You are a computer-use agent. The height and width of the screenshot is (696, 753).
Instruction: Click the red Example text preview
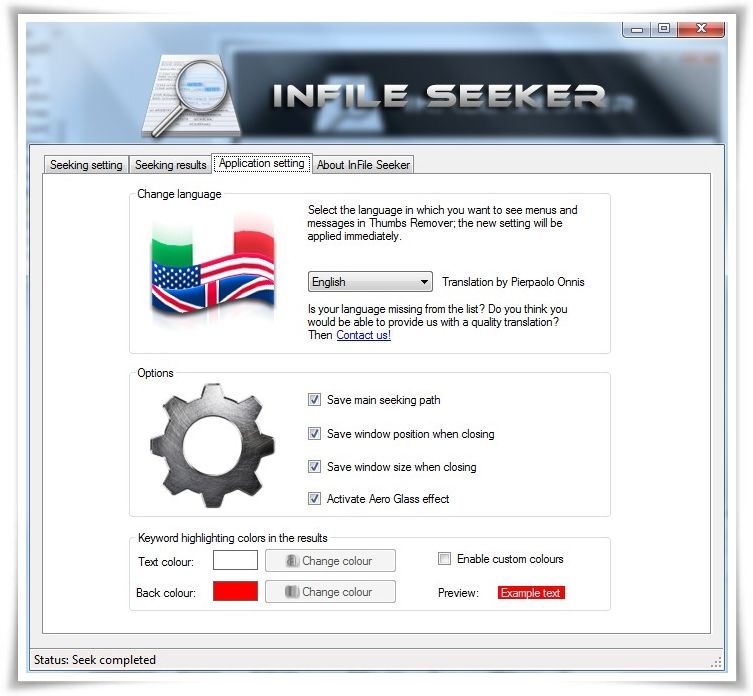pyautogui.click(x=531, y=593)
